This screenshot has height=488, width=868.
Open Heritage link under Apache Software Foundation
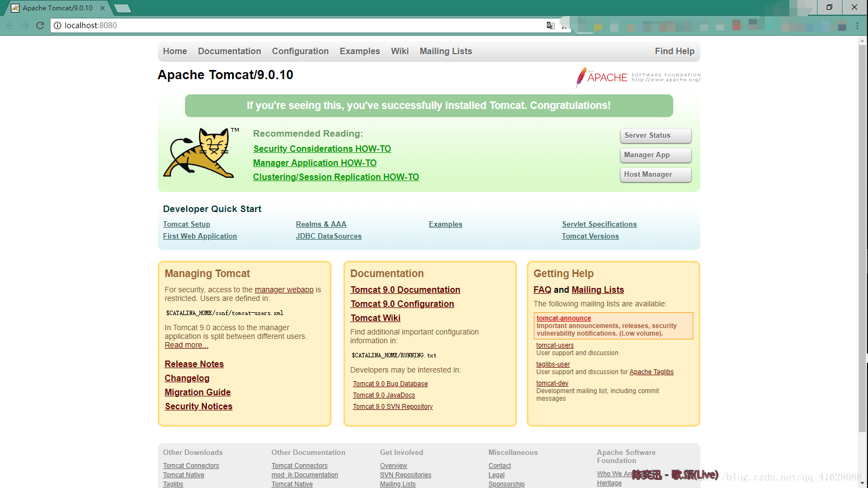(x=609, y=483)
